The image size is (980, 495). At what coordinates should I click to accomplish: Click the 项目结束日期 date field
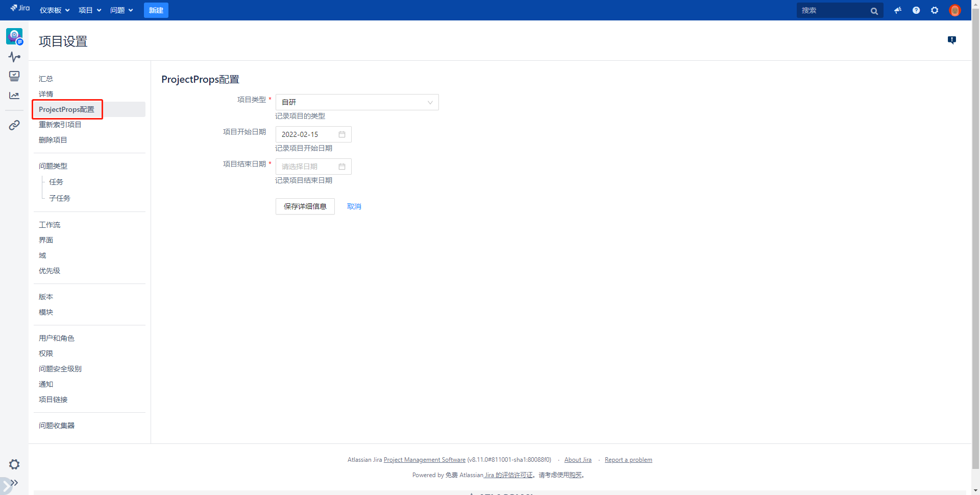[313, 167]
